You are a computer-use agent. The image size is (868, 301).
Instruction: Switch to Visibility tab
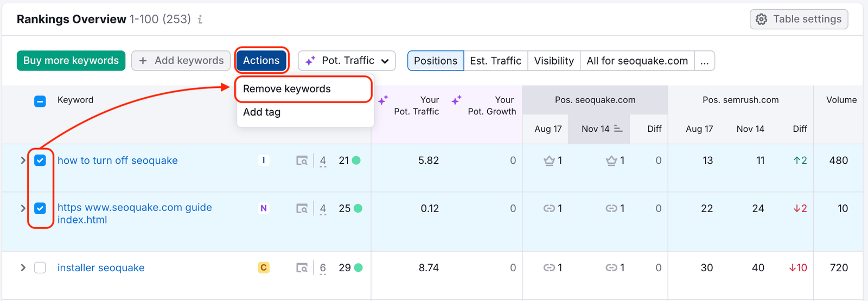click(554, 61)
